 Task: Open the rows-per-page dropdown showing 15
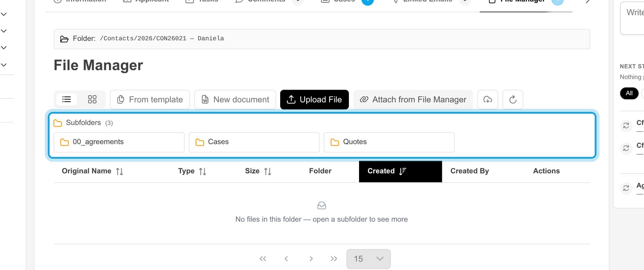tap(368, 259)
